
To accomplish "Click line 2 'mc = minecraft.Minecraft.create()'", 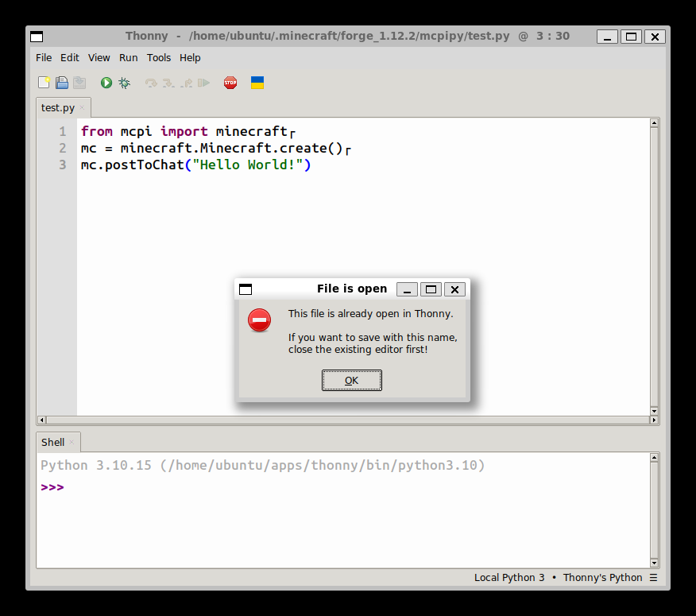I will point(212,149).
